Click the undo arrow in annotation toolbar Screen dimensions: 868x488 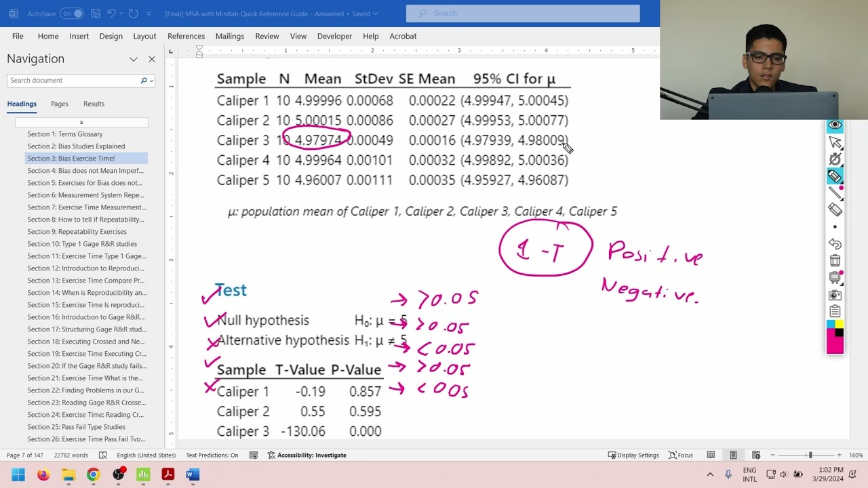pos(835,243)
